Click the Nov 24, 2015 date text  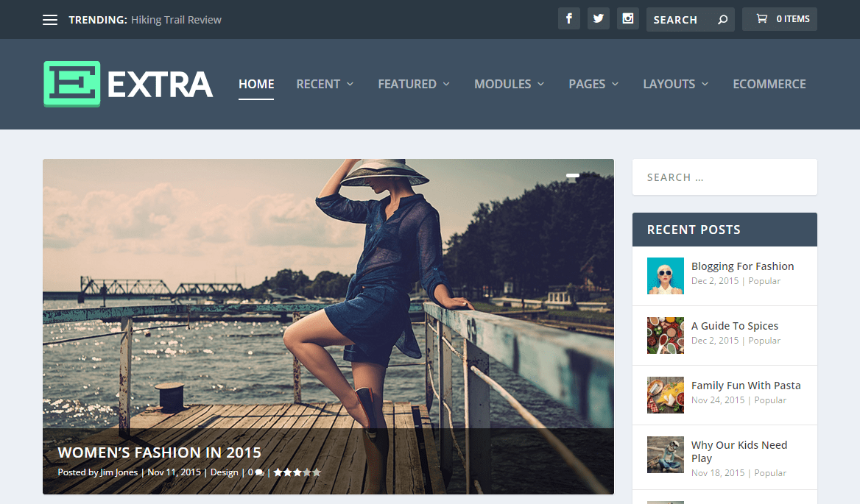718,400
